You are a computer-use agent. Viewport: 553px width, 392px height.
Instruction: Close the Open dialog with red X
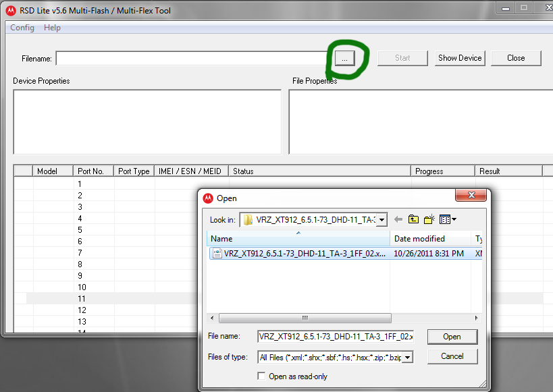pos(471,195)
